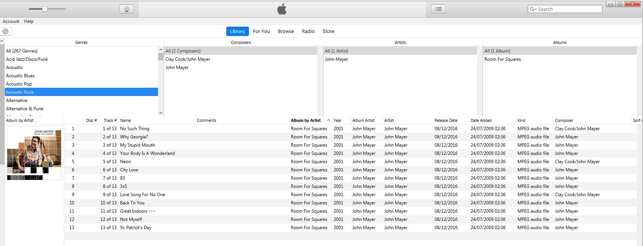Select the track St. Patrick's Day
The width and height of the screenshot is (644, 246).
(x=136, y=228)
